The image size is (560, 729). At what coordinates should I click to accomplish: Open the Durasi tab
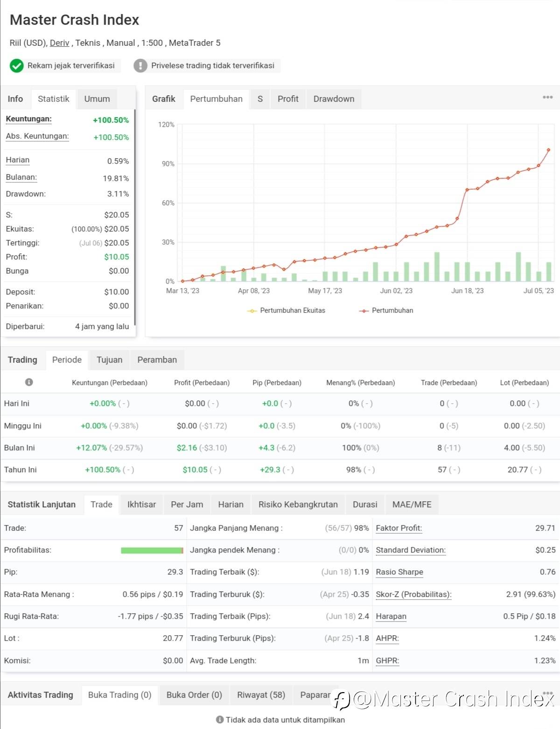pyautogui.click(x=365, y=505)
